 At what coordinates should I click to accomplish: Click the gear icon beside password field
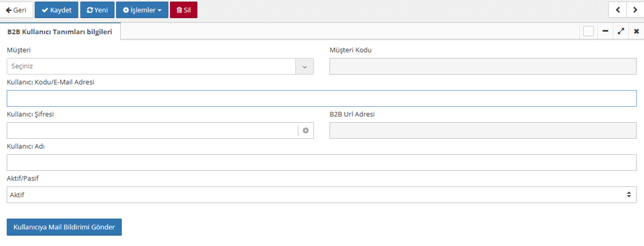click(x=306, y=131)
